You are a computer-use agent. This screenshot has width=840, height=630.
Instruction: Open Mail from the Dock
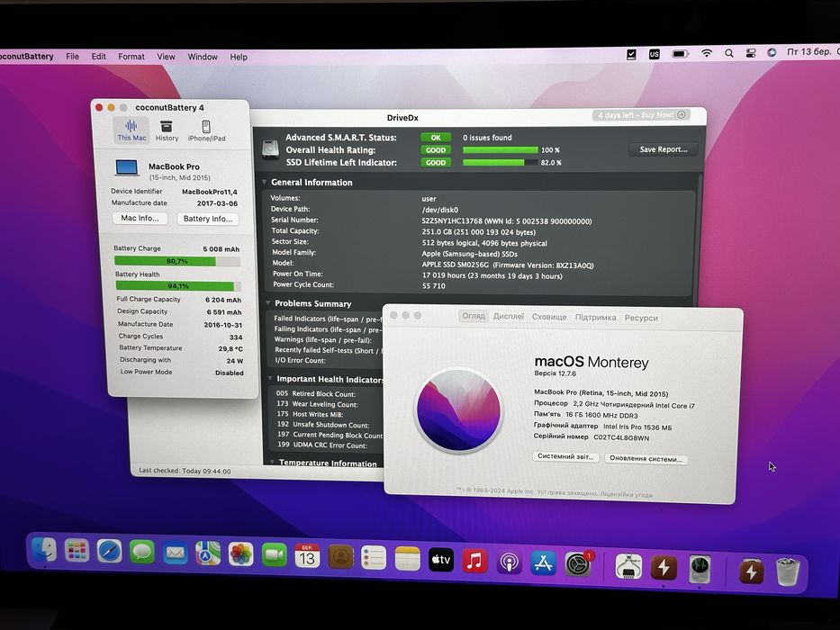pos(176,553)
